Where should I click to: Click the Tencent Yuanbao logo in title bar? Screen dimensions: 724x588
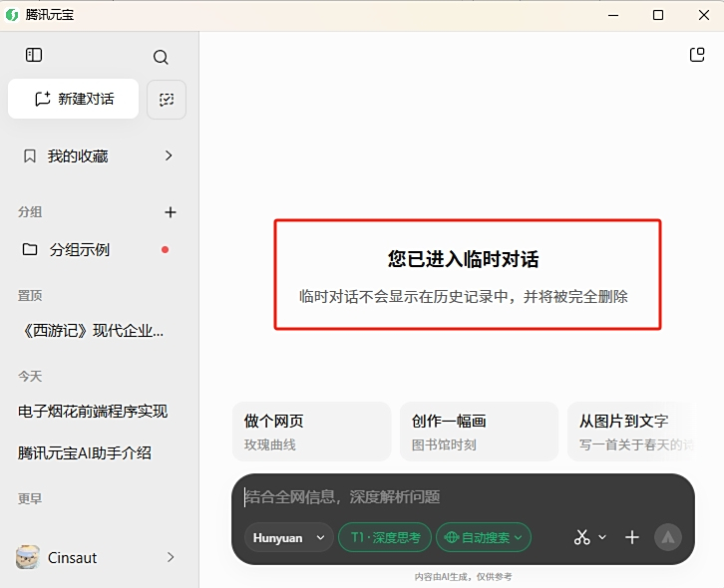click(12, 15)
